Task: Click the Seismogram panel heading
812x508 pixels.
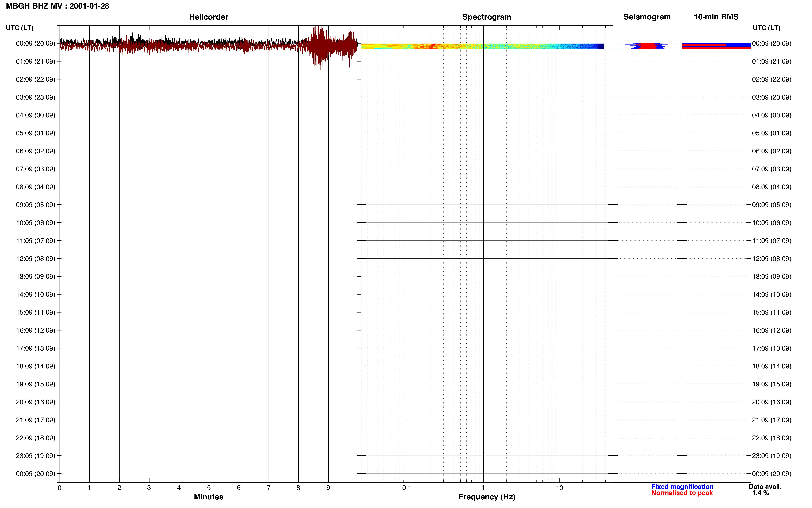Action: [647, 17]
